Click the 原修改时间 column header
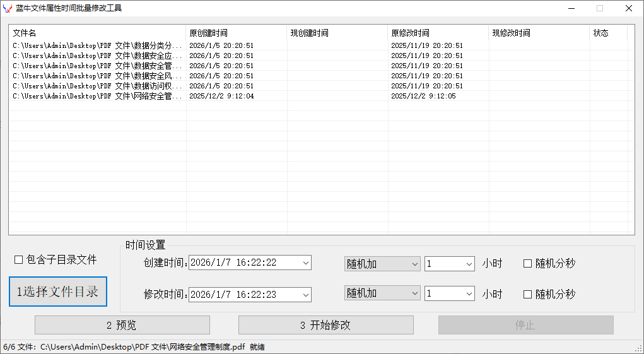644x354 pixels. (438, 33)
